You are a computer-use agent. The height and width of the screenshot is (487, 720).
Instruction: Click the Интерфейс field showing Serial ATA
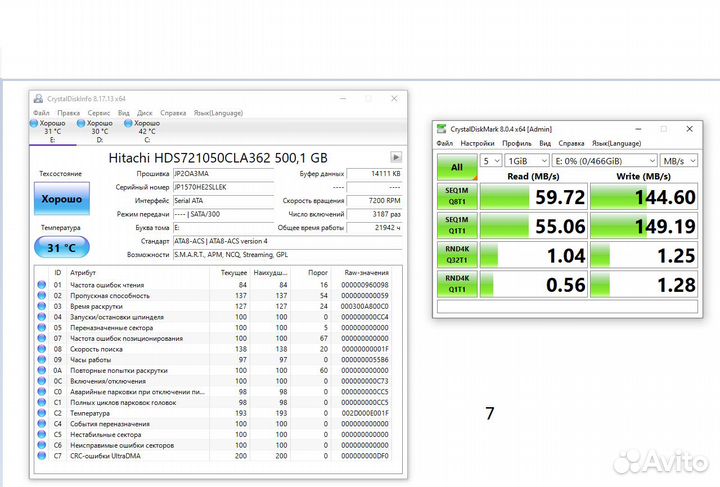coord(223,201)
